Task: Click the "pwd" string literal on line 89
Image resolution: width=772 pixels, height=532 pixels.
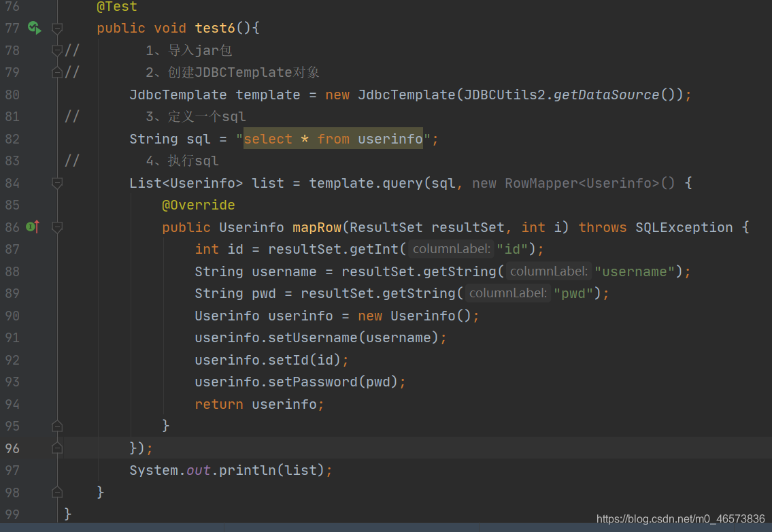Action: pyautogui.click(x=573, y=294)
